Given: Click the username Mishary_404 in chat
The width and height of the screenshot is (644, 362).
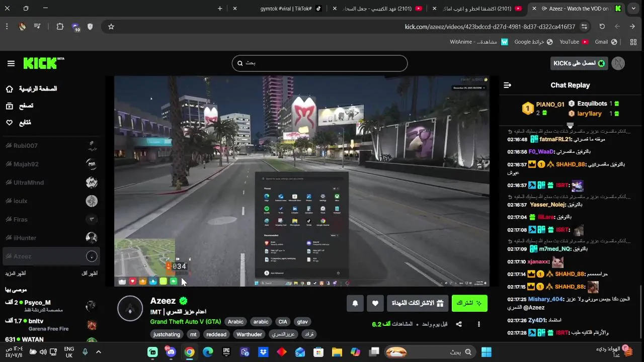Looking at the screenshot, I should 545,299.
